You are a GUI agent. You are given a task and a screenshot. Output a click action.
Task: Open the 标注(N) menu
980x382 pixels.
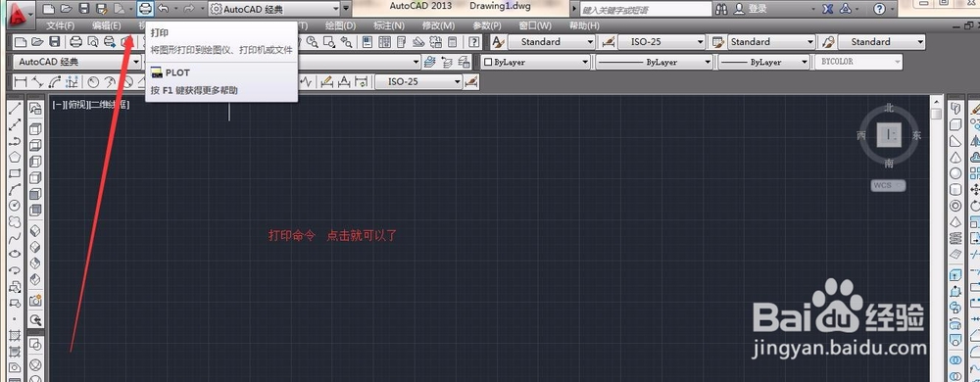(389, 25)
